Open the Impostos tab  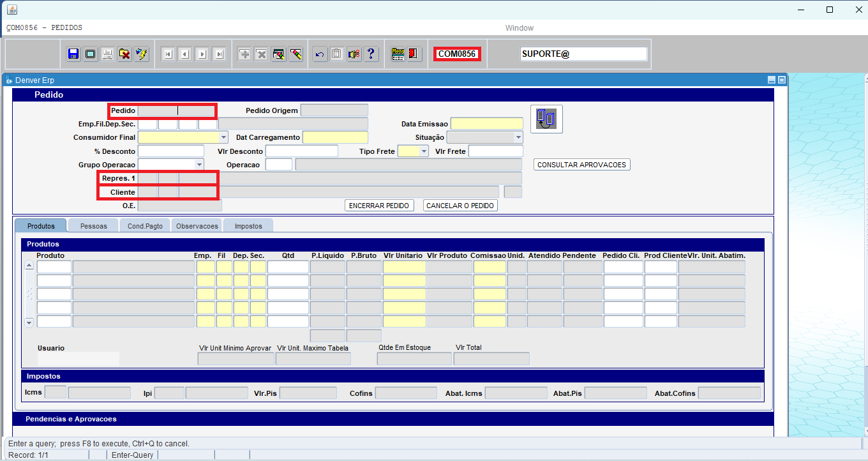click(248, 226)
